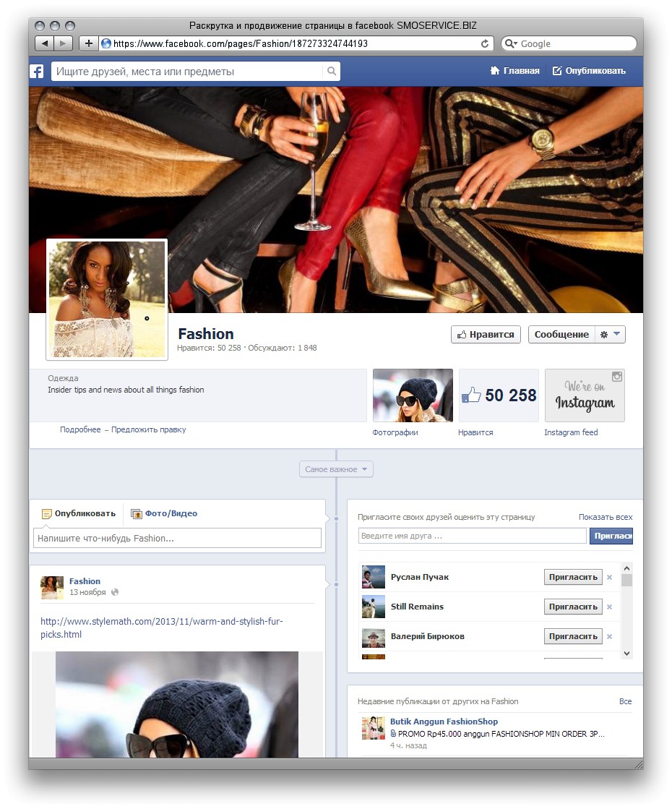Invite Руслан Пучак with Пригласить button
The image size is (672, 809).
tap(573, 577)
